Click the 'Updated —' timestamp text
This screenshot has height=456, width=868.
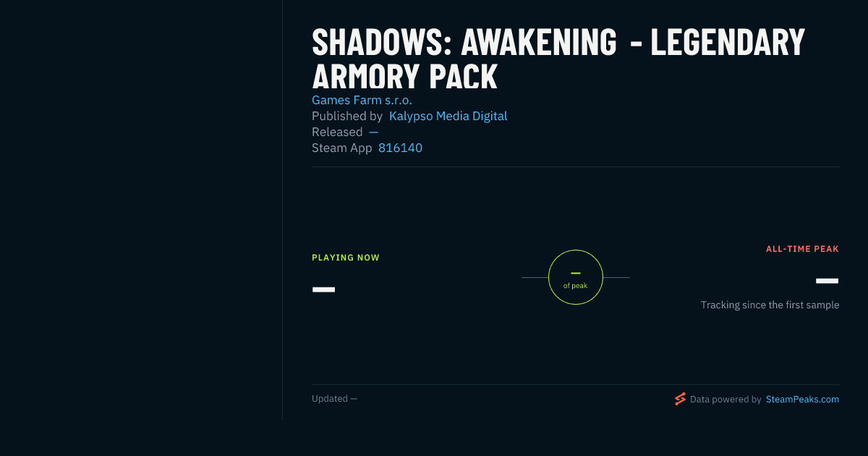334,399
